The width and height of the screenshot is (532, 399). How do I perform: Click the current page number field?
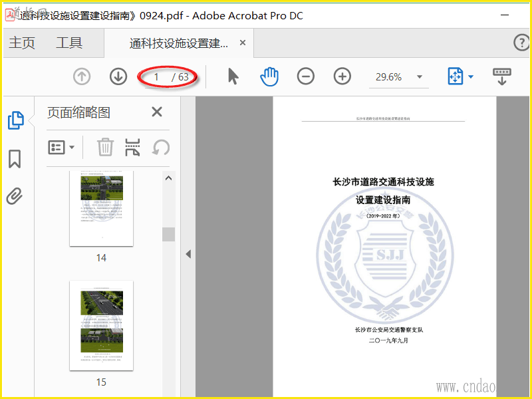[156, 77]
